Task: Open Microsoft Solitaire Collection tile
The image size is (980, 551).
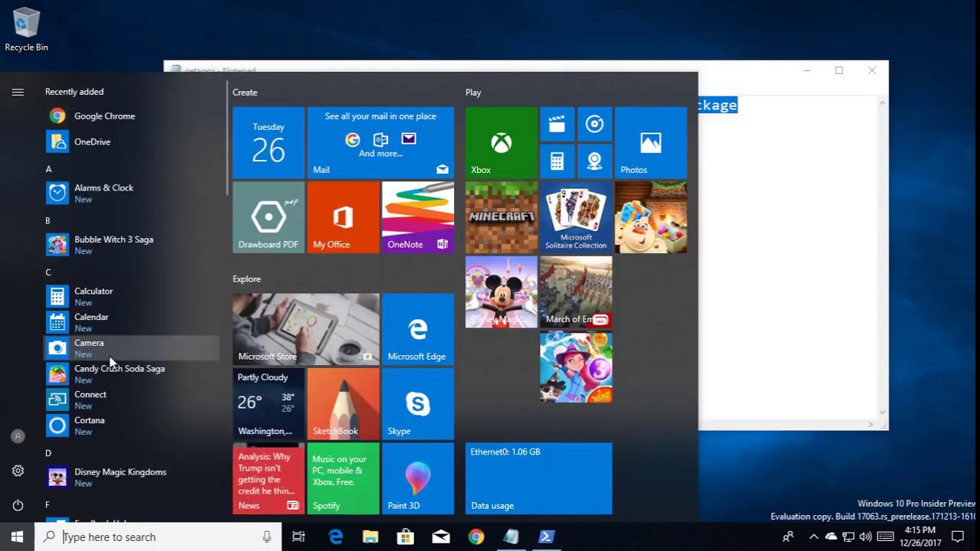Action: click(577, 217)
